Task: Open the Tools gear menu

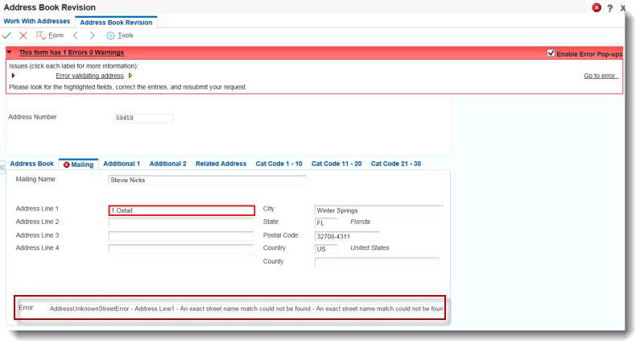Action: (120, 35)
